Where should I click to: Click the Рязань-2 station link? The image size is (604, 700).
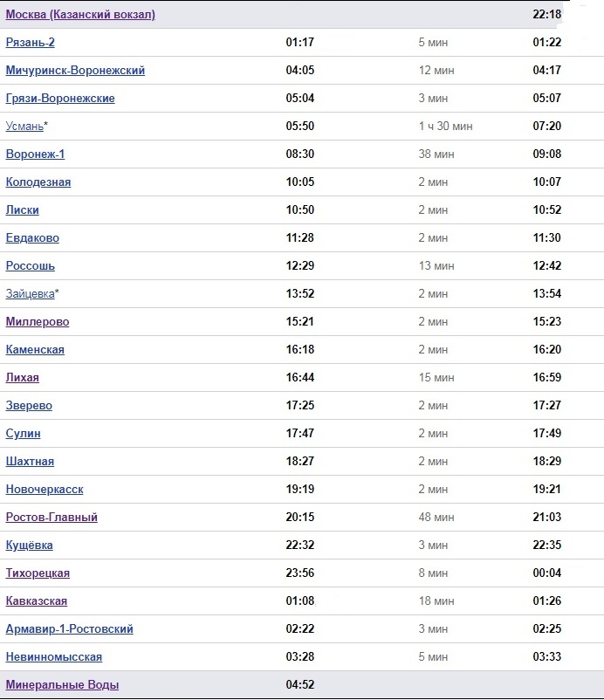[x=30, y=43]
